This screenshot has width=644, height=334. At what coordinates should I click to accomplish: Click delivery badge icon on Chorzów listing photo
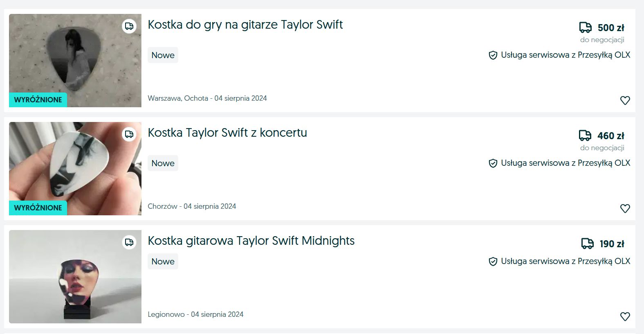[x=129, y=134]
